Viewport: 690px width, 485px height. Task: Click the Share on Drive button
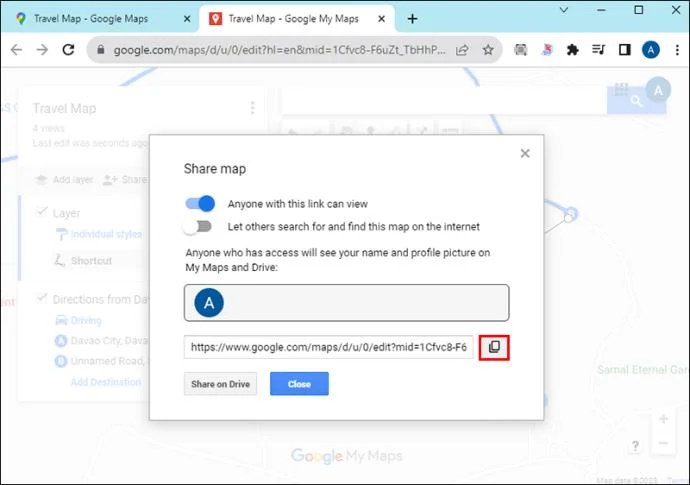(x=220, y=384)
